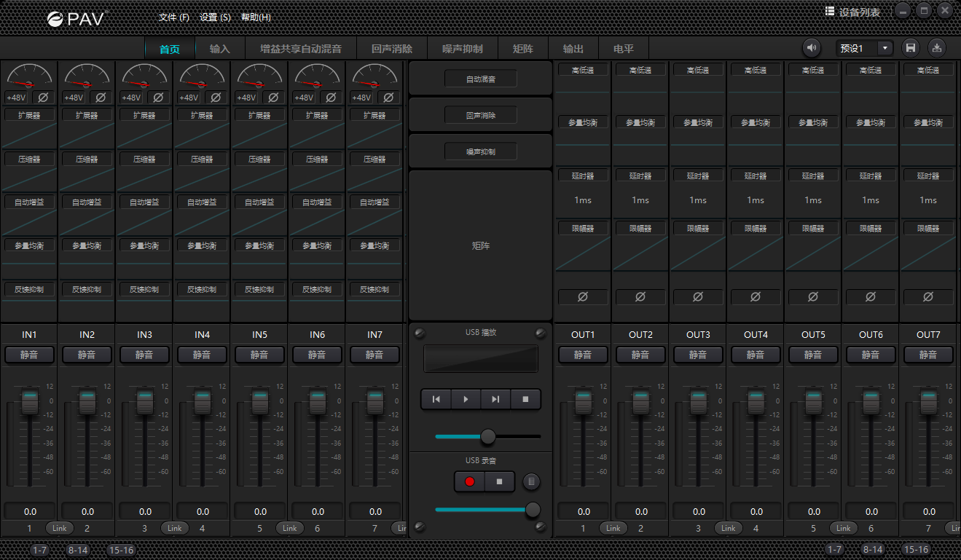This screenshot has height=560, width=961.
Task: Toggle +48V phantom power on IN1
Action: click(x=15, y=98)
